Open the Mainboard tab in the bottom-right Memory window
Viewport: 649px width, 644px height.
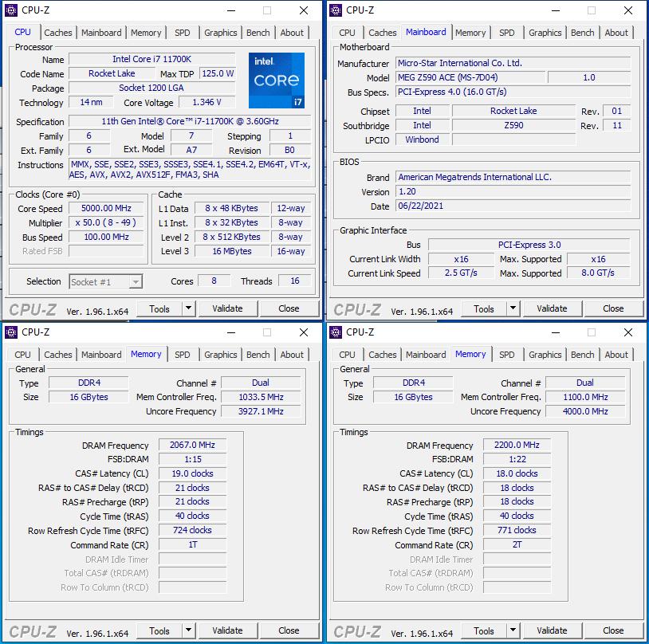(x=426, y=355)
